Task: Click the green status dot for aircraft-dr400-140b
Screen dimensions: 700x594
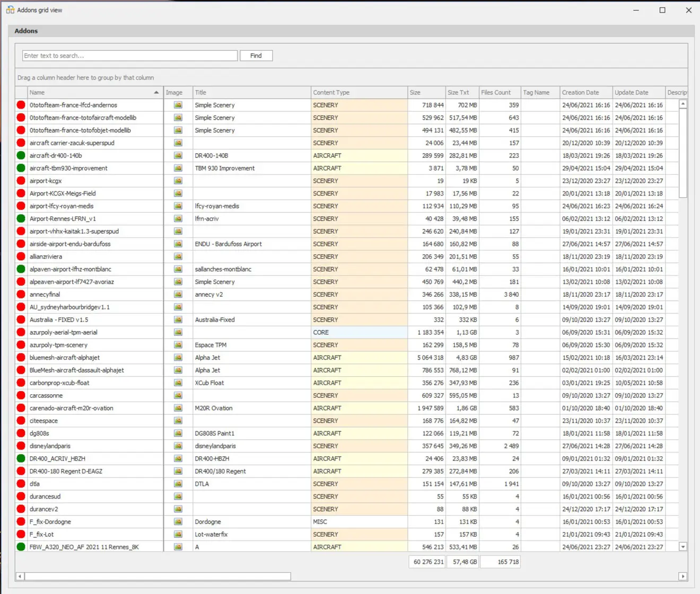Action: pyautogui.click(x=21, y=156)
